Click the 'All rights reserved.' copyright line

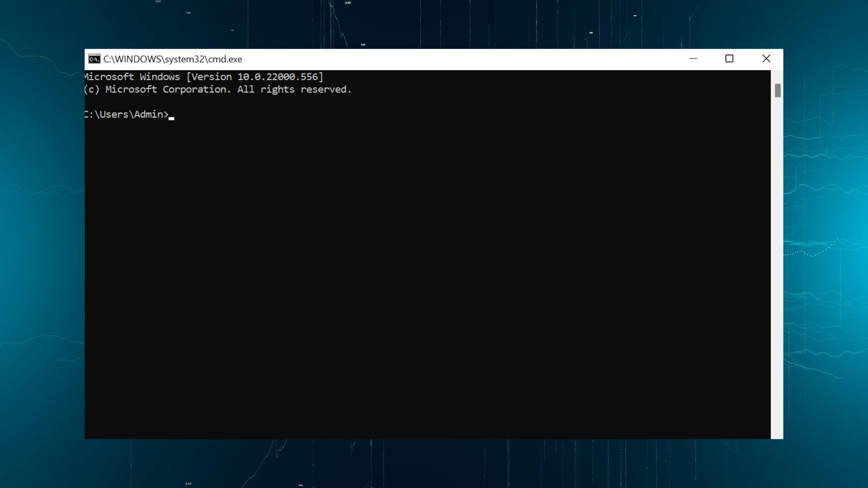[x=218, y=89]
